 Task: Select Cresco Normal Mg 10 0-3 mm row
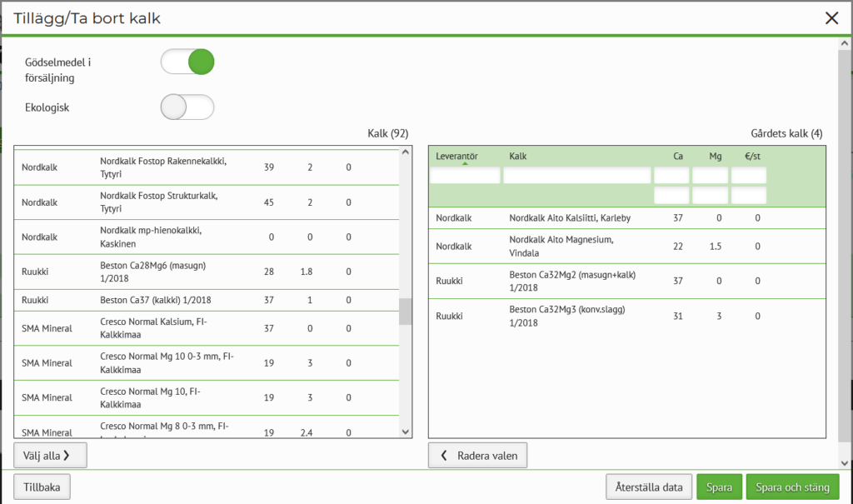[x=207, y=363]
